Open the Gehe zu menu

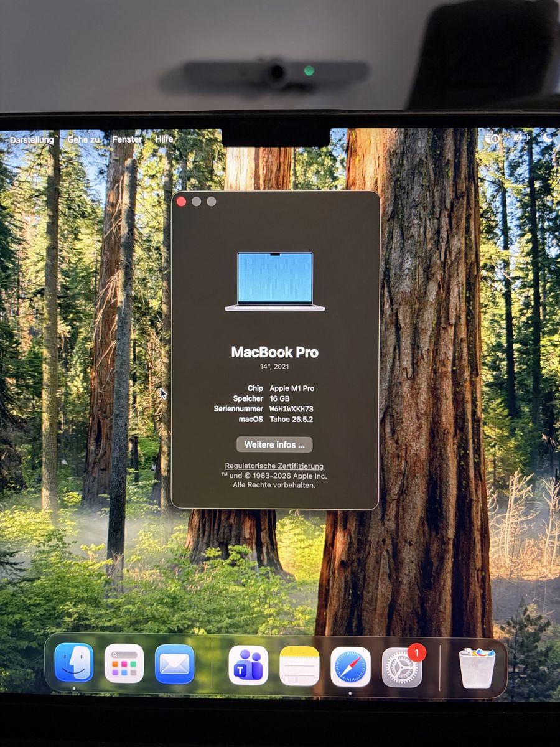(x=83, y=140)
